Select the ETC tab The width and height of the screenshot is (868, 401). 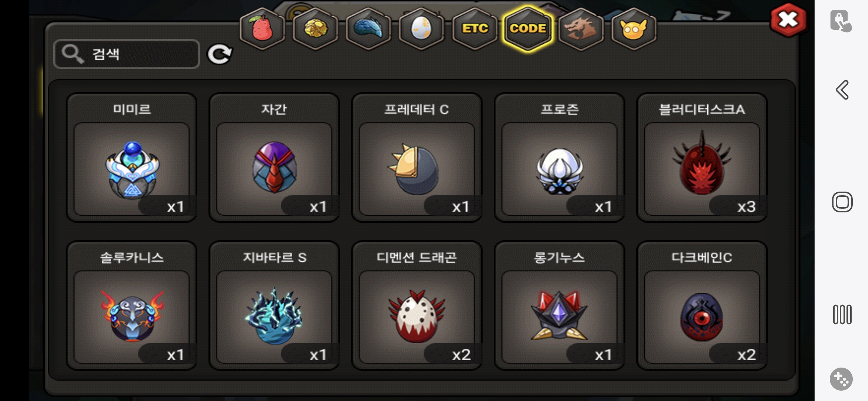point(475,29)
